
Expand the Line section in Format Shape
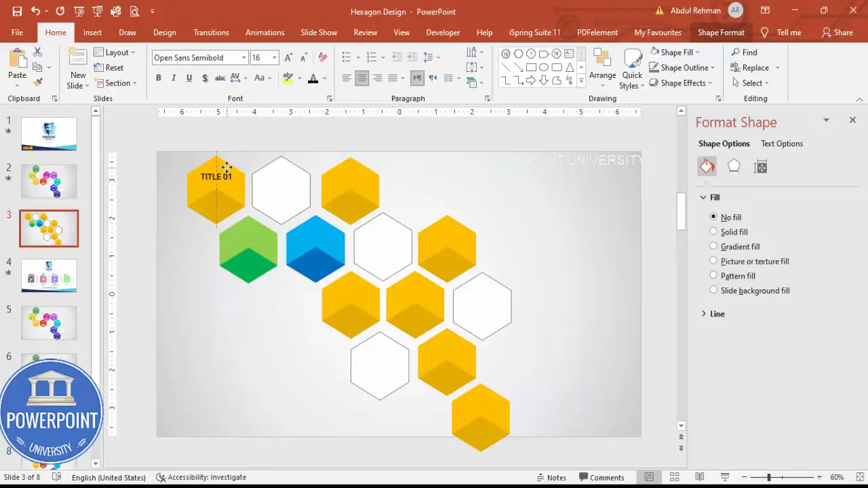tap(703, 314)
